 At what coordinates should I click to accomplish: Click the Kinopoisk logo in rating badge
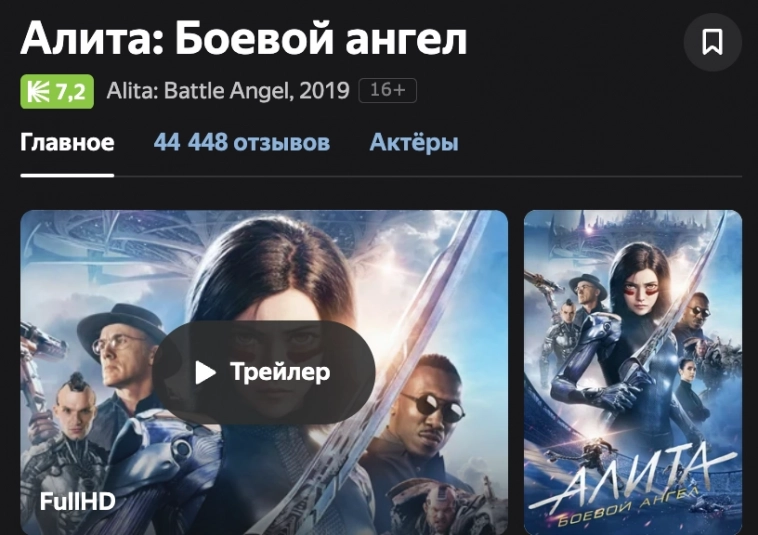tap(38, 91)
